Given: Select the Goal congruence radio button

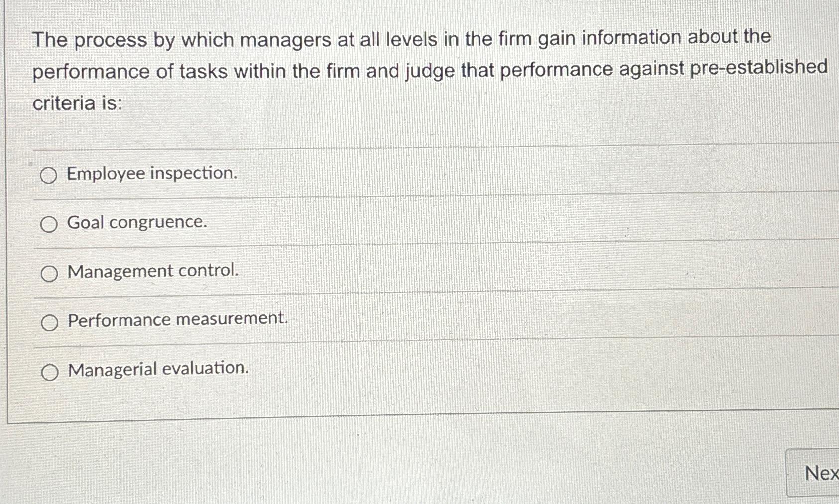Looking at the screenshot, I should 49,224.
